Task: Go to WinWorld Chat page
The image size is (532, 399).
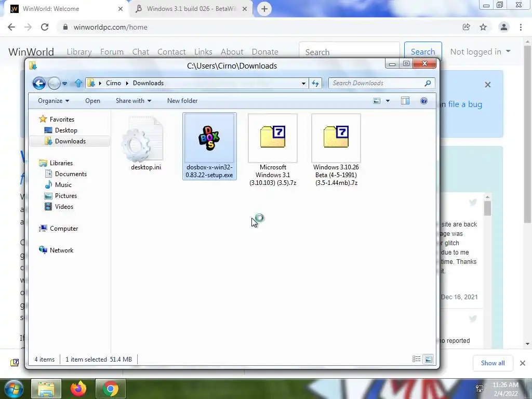Action: coord(140,52)
